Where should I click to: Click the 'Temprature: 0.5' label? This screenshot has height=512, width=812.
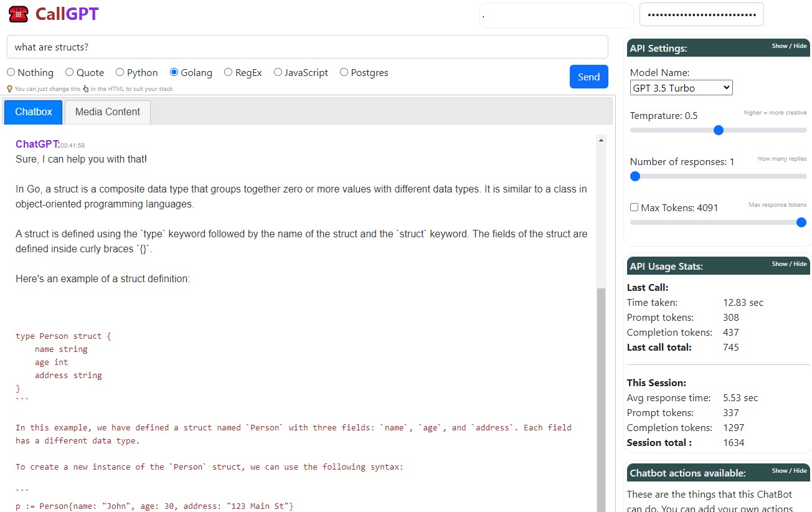[x=664, y=116]
